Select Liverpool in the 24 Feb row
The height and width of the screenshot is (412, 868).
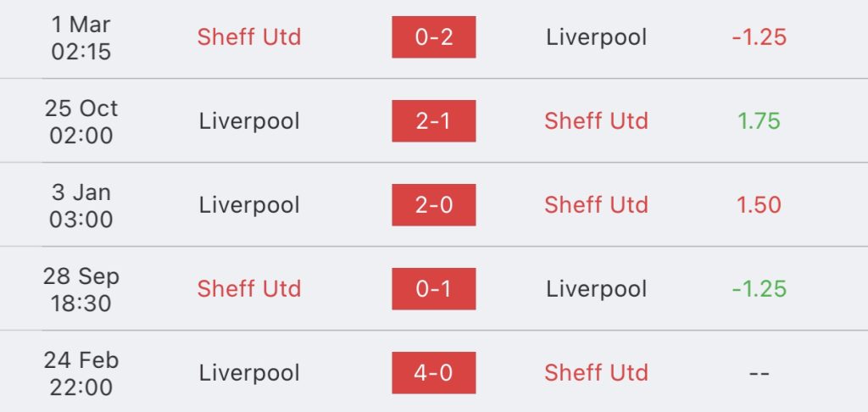tap(249, 373)
